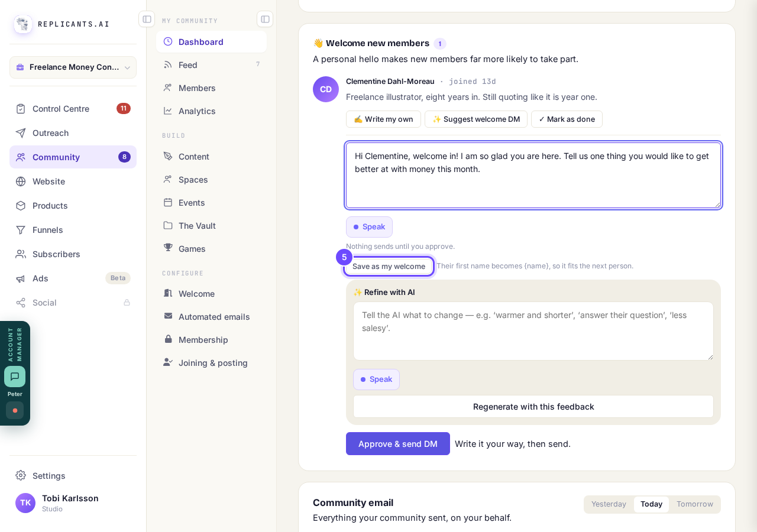Click the red record dot under Peter
Screen dimensions: 757x532
coord(15,410)
